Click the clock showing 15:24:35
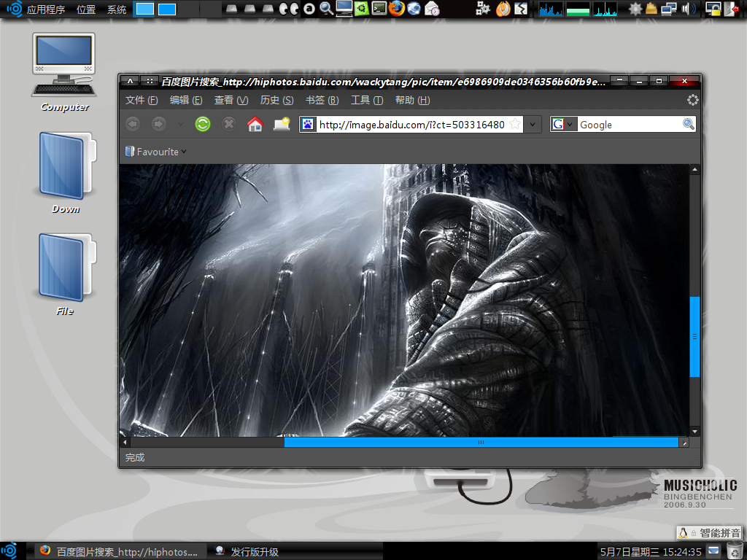The width and height of the screenshot is (747, 560). pyautogui.click(x=651, y=552)
